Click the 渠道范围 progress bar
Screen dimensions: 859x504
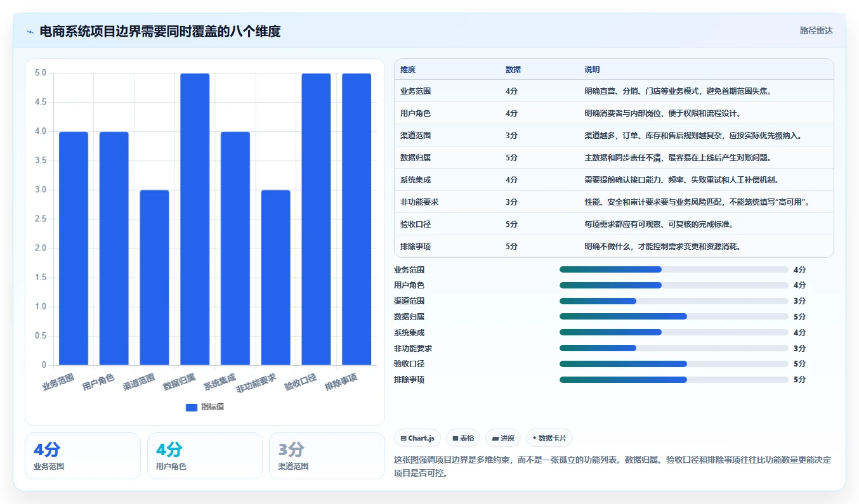(x=674, y=301)
